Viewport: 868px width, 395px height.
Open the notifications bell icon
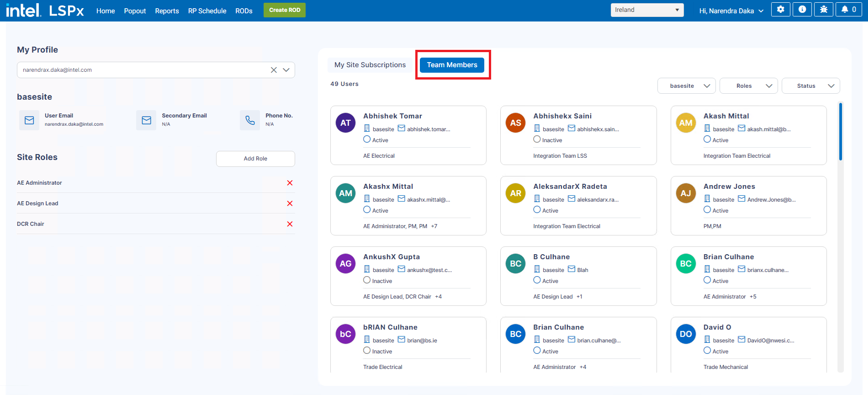pos(849,10)
